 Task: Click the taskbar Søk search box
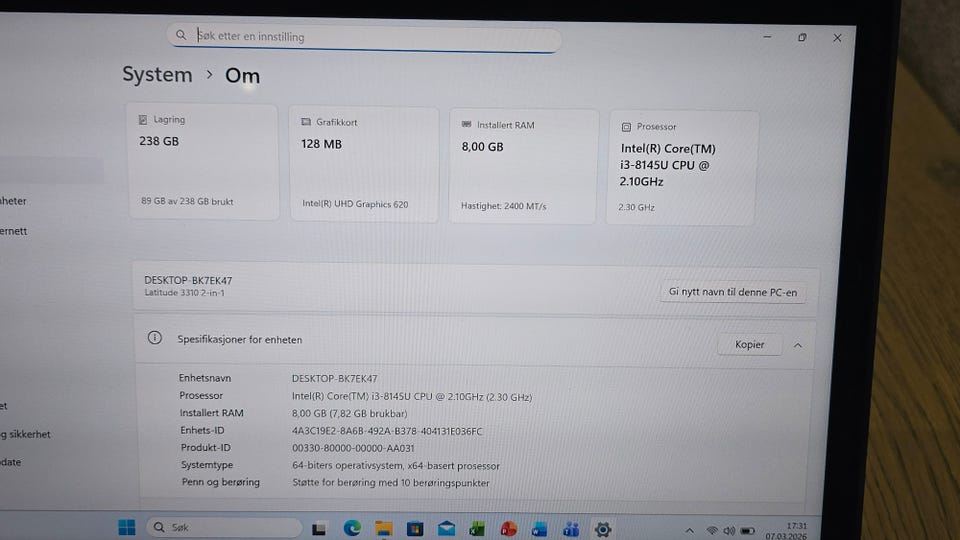[224, 527]
